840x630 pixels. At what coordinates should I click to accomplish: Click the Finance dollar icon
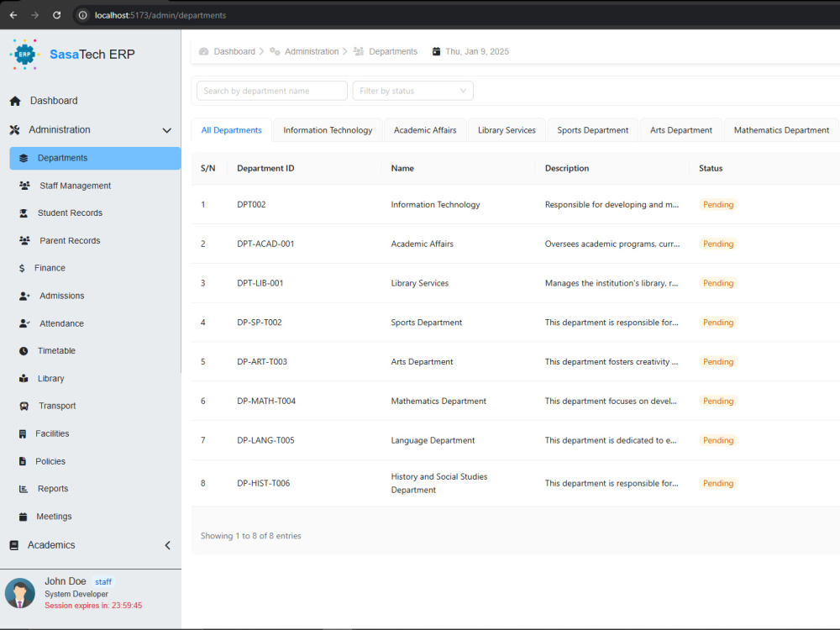tap(22, 268)
